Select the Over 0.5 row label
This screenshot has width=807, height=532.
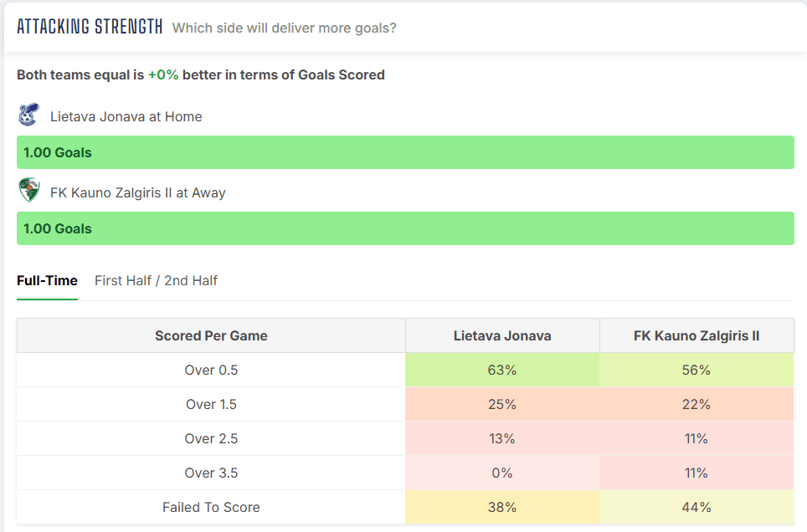click(212, 370)
